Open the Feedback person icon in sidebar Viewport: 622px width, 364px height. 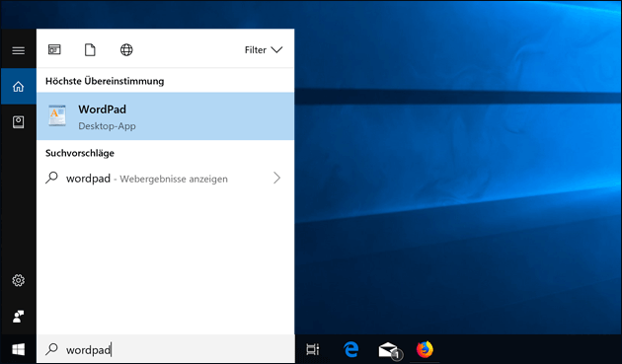(x=18, y=316)
